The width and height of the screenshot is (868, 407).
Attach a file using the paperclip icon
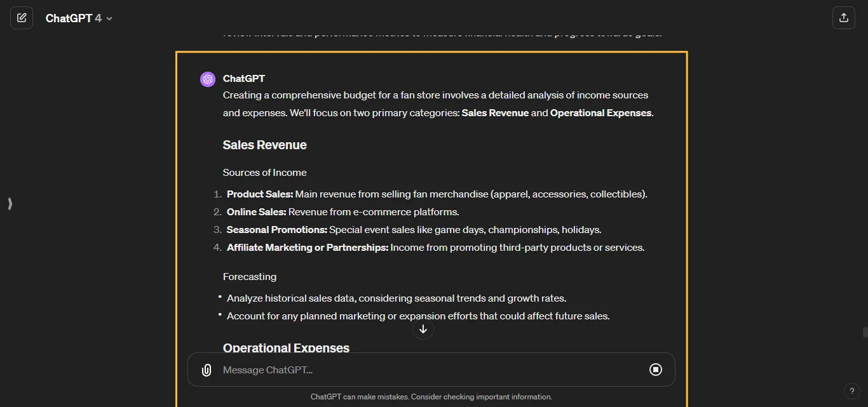click(206, 370)
